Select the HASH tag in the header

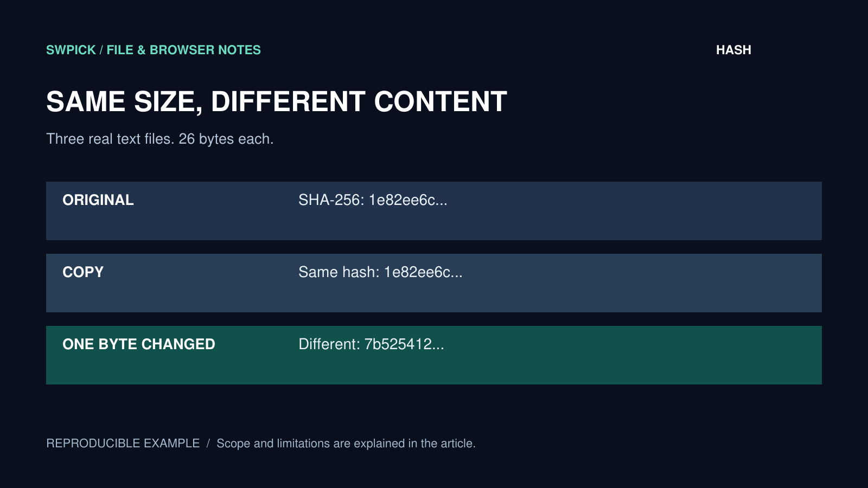(x=733, y=50)
